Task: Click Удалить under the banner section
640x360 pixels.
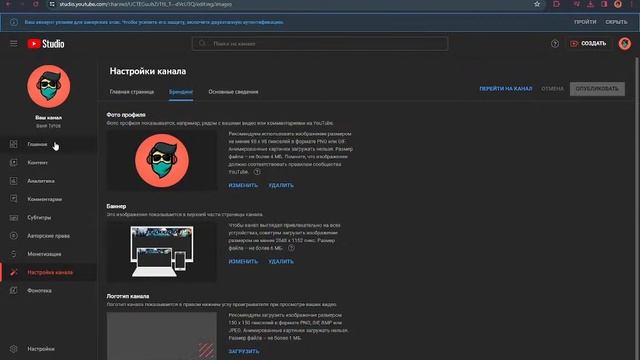Action: click(281, 262)
